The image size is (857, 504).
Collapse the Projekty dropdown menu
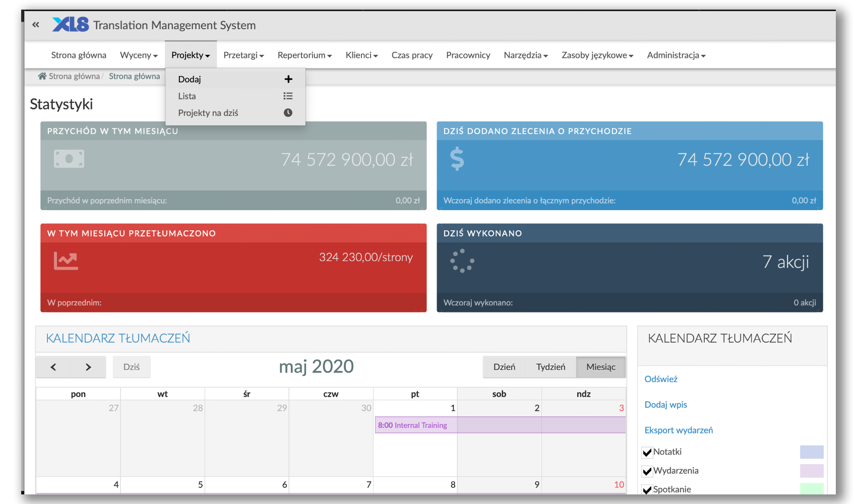[x=191, y=55]
